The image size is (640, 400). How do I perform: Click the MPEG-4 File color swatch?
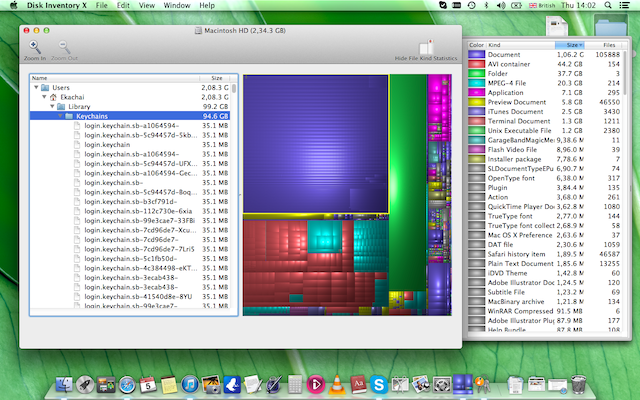[x=476, y=83]
